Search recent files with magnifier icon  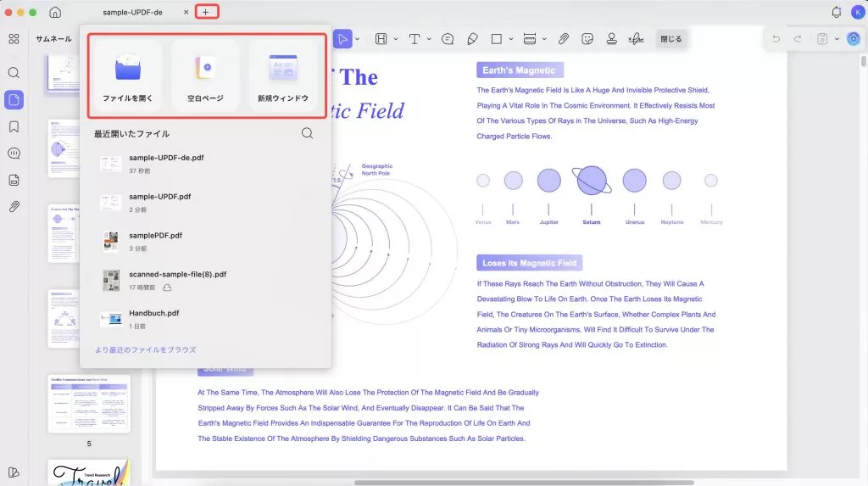click(x=307, y=133)
